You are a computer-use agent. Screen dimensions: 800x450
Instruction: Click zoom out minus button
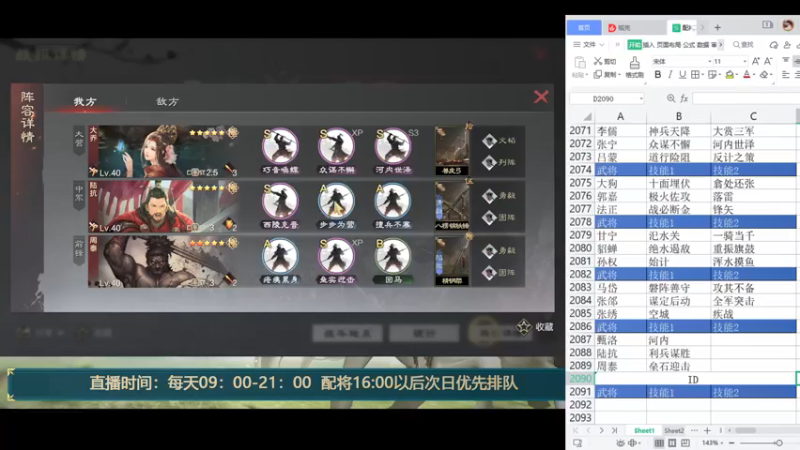point(732,443)
